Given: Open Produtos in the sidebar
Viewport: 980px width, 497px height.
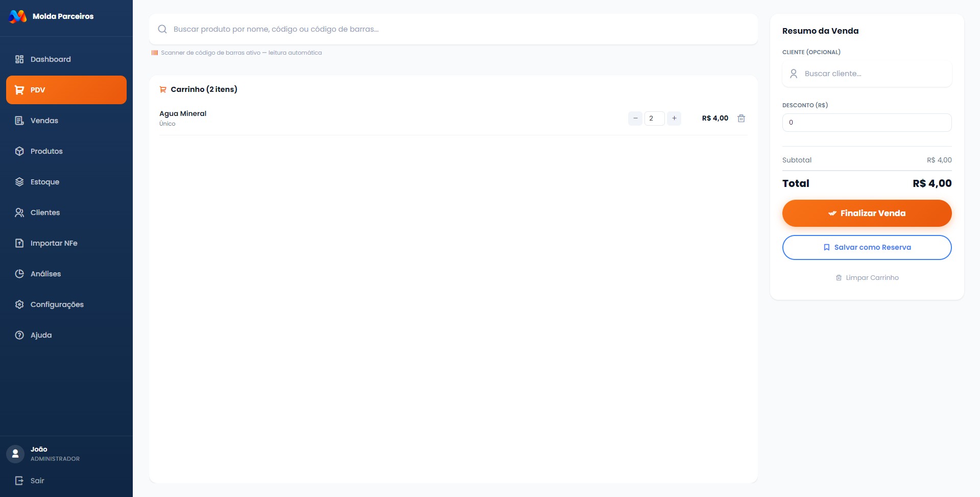Looking at the screenshot, I should pos(46,151).
